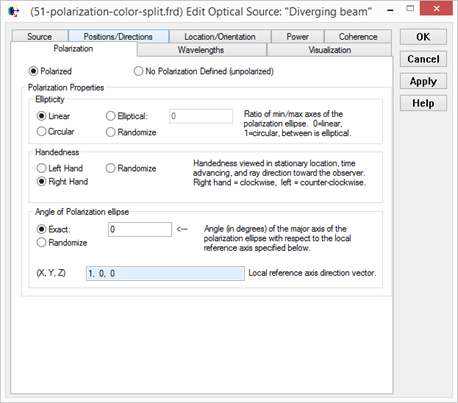Switch to the Wavelengths tab

tap(201, 50)
